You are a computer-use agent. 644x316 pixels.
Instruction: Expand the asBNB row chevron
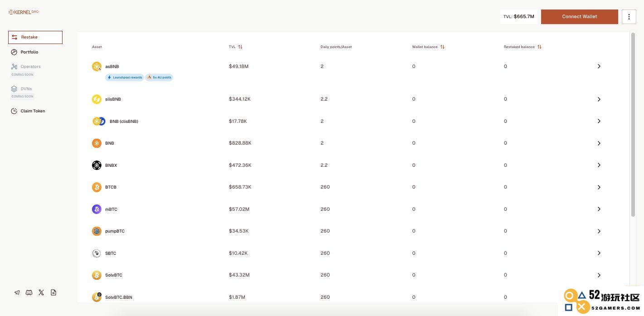(x=599, y=66)
